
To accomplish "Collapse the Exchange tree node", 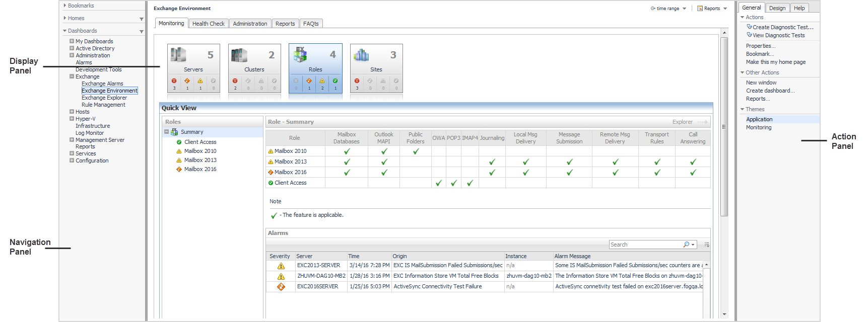I will pos(72,76).
